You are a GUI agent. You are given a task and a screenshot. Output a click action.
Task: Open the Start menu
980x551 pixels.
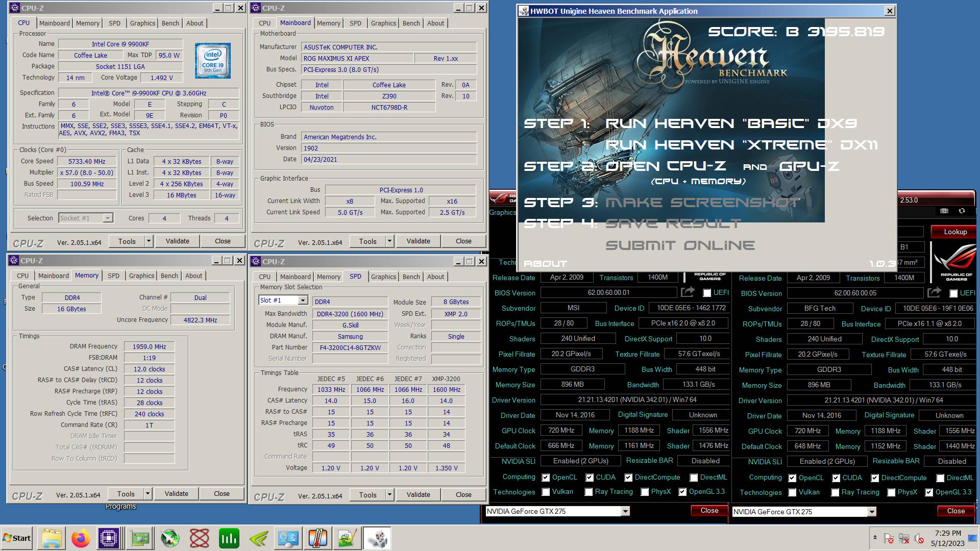coord(17,538)
